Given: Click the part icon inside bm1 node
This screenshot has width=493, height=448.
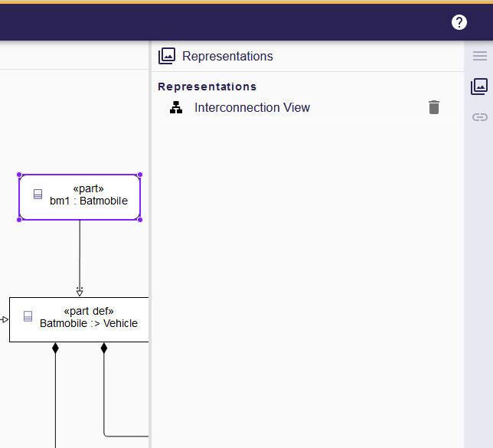Looking at the screenshot, I should (x=38, y=195).
